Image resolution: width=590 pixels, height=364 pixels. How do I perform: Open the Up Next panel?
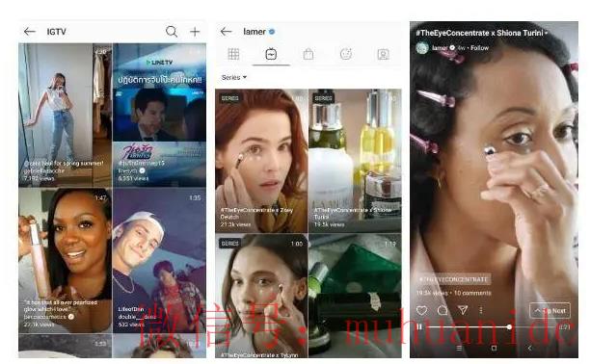(550, 311)
